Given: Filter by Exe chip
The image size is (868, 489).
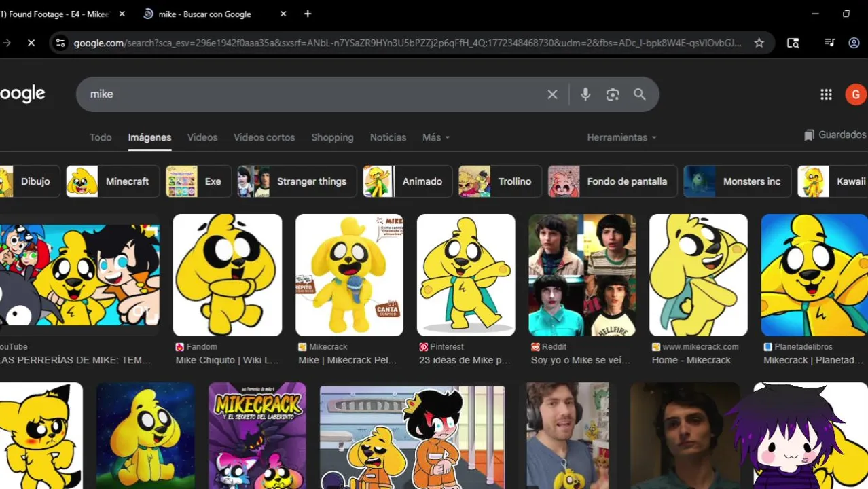Looking at the screenshot, I should click(198, 181).
